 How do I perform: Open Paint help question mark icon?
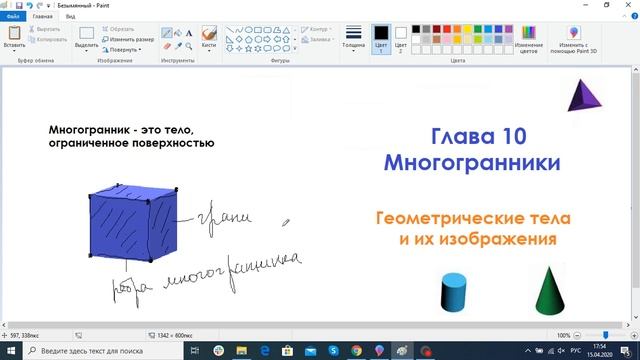pyautogui.click(x=635, y=16)
